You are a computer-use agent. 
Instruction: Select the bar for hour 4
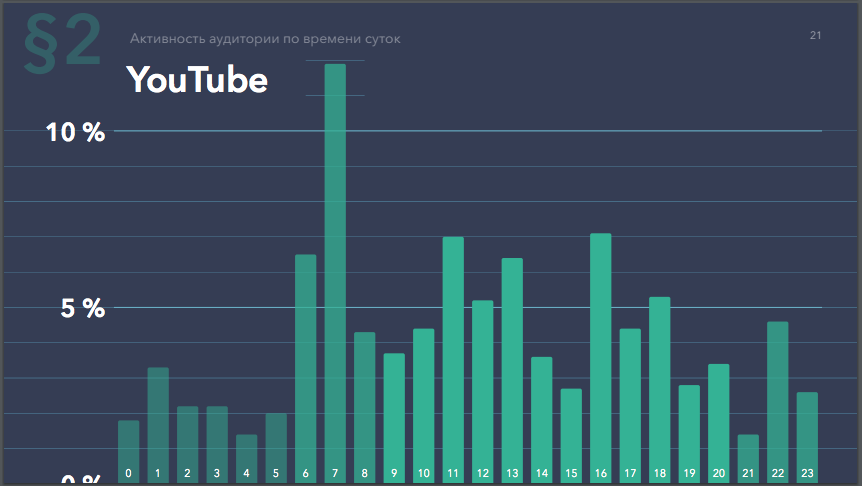246,459
